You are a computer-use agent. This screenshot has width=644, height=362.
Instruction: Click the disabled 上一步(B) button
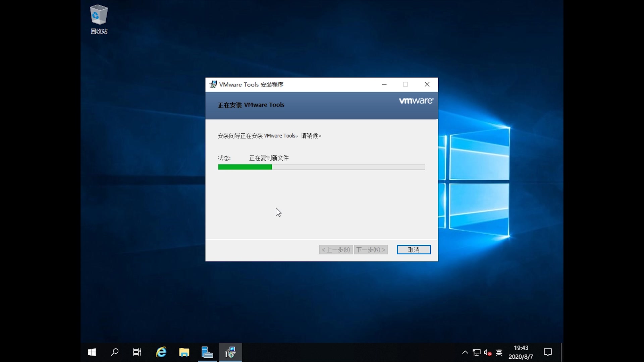[x=336, y=250]
